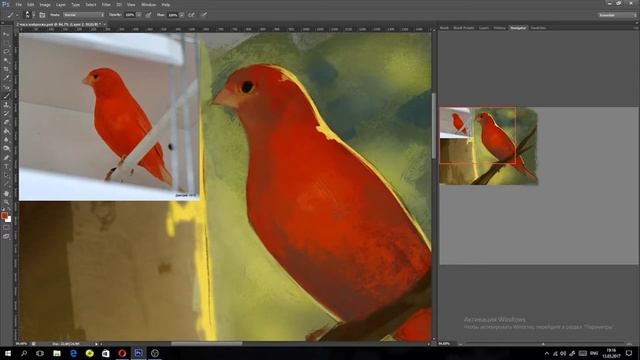Select the Eyedropper tool
This screenshot has height=360, width=640.
[6, 78]
